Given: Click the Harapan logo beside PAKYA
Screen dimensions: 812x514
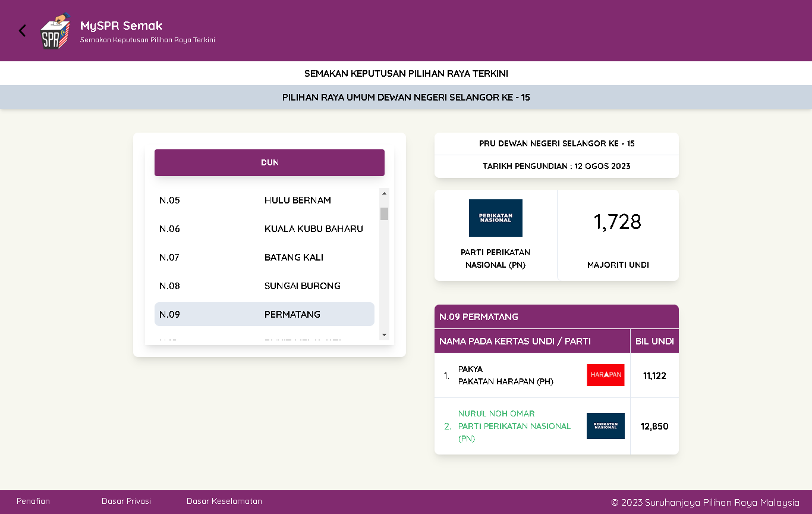Looking at the screenshot, I should pyautogui.click(x=605, y=375).
